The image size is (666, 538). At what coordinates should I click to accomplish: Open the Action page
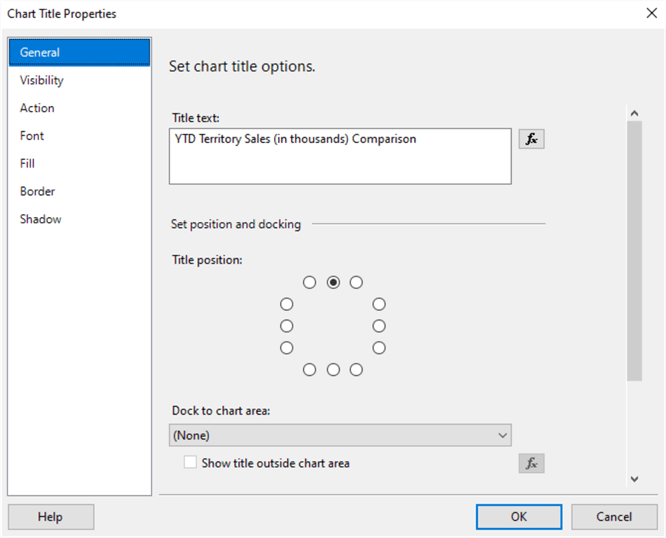[38, 108]
